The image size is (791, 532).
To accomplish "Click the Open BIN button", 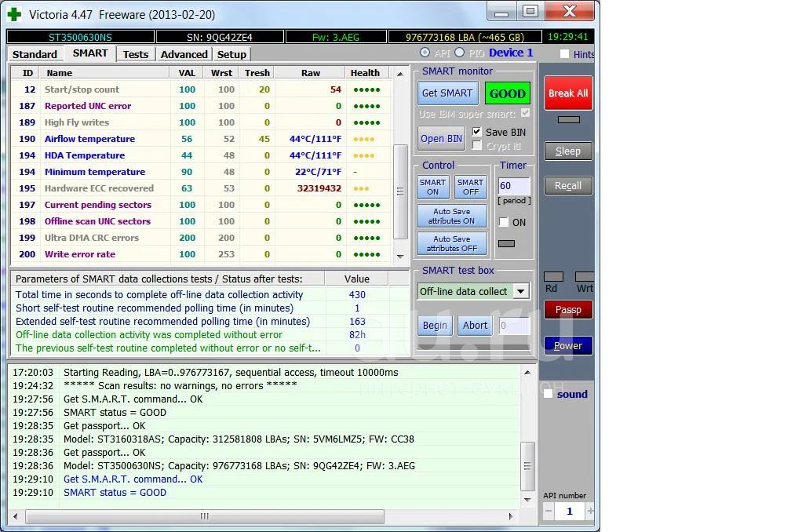I will pyautogui.click(x=441, y=139).
